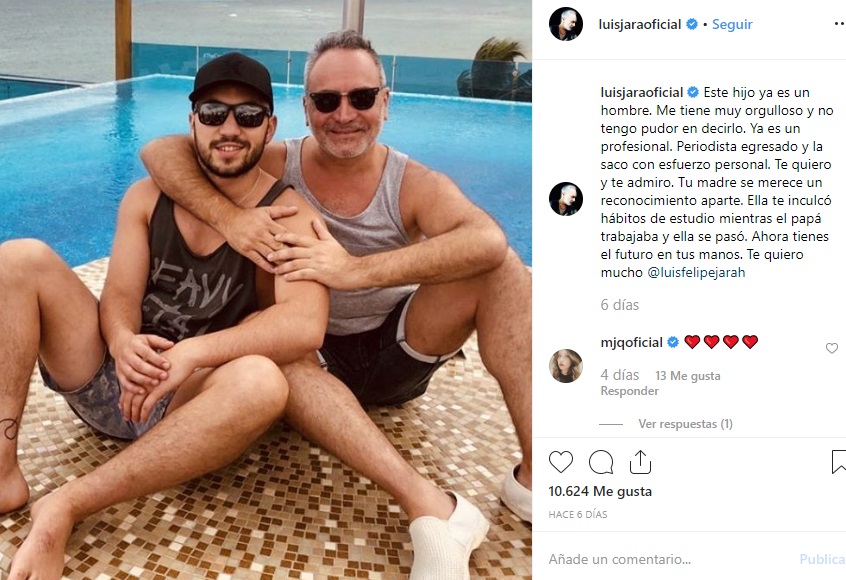Screen dimensions: 846x580
Task: View the 13 Me gusta comment likes
Action: click(687, 376)
